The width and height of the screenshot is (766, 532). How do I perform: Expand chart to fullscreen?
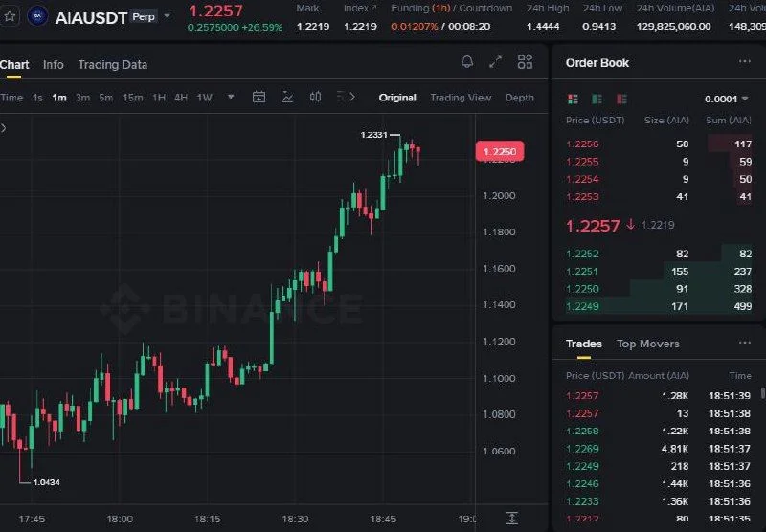tap(495, 61)
